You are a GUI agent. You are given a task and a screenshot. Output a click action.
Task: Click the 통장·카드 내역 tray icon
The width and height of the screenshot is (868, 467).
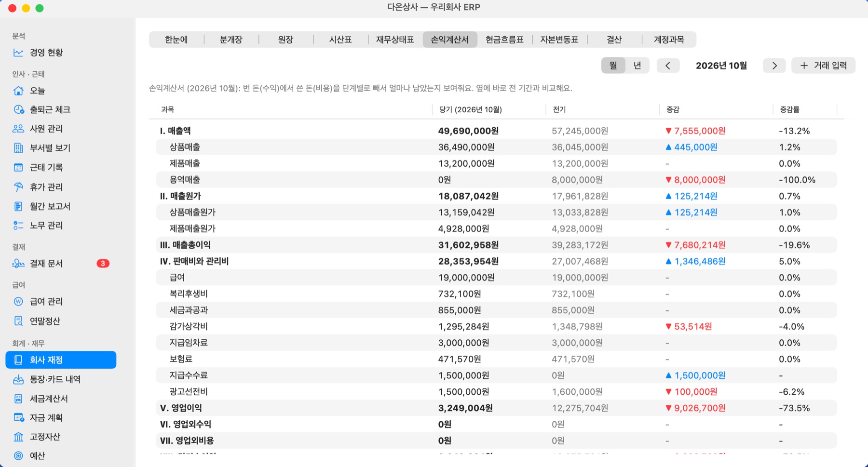[18, 379]
